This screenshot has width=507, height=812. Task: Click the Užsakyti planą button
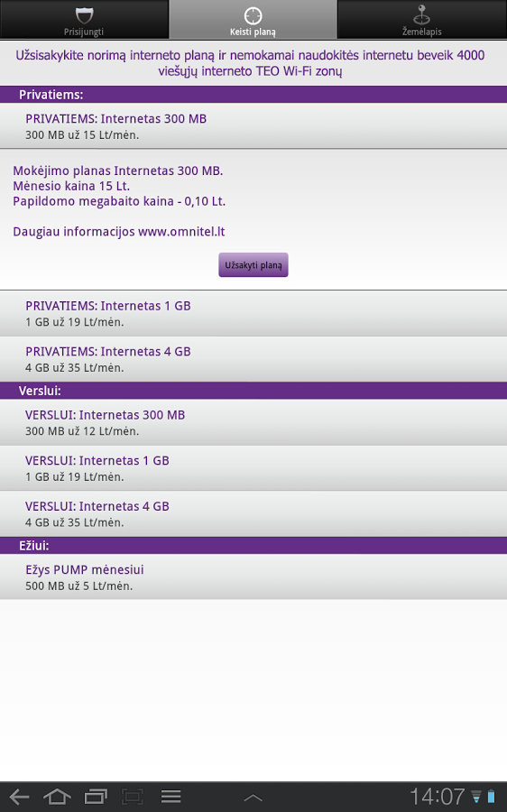click(253, 265)
